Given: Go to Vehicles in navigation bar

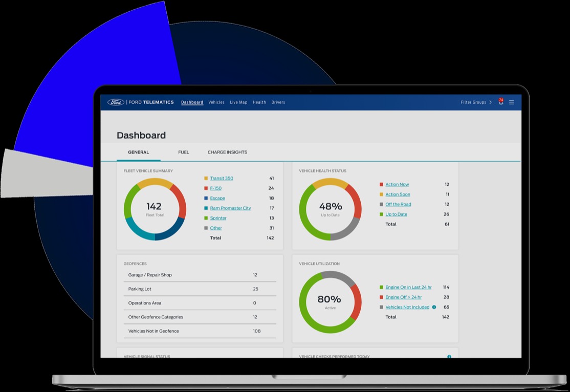Looking at the screenshot, I should (216, 102).
